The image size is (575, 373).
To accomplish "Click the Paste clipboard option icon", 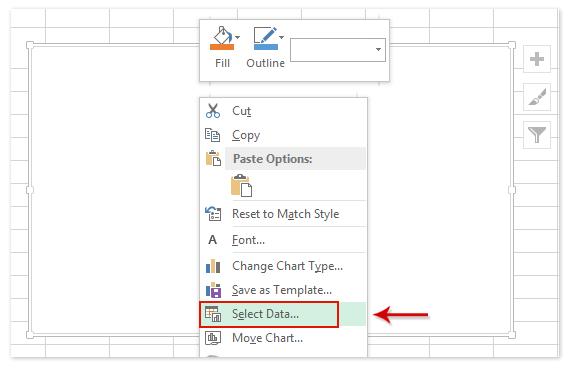I will (241, 186).
